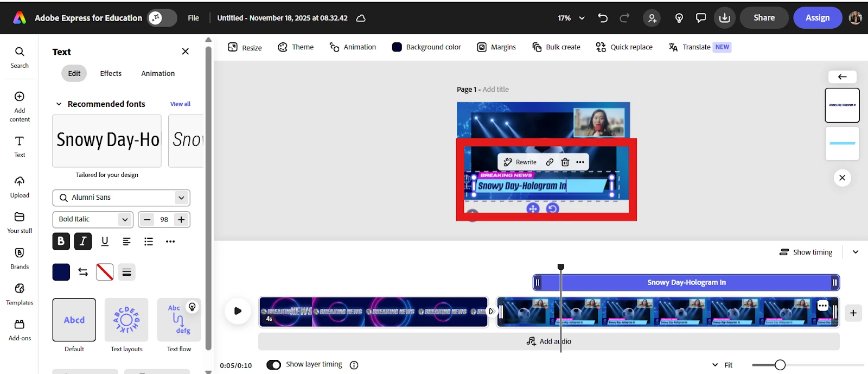
Task: Open the Fit timeline zoom dropdown
Action: pos(723,365)
